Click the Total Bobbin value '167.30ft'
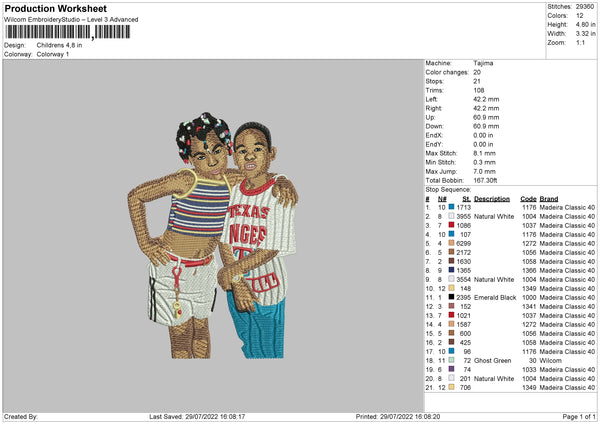This screenshot has width=600, height=424. [x=485, y=180]
